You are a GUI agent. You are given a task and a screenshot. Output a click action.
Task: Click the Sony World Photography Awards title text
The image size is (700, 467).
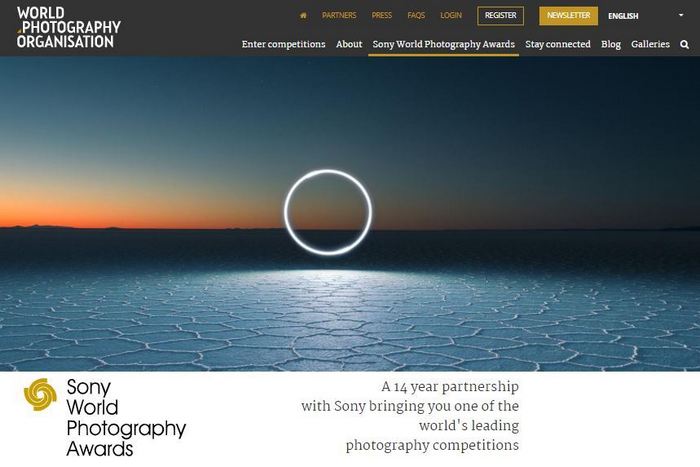[126, 418]
